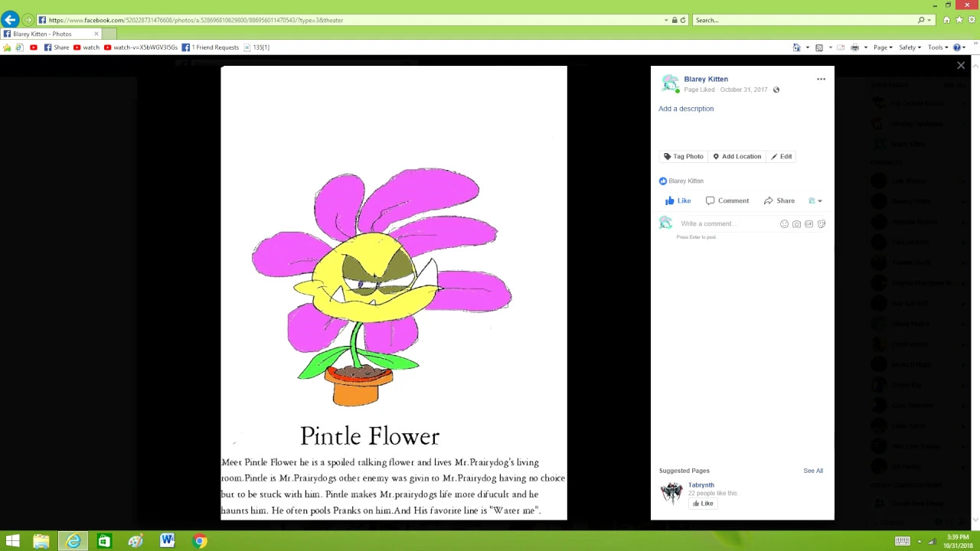Open the Safety menu
The height and width of the screenshot is (551, 980).
pyautogui.click(x=910, y=47)
